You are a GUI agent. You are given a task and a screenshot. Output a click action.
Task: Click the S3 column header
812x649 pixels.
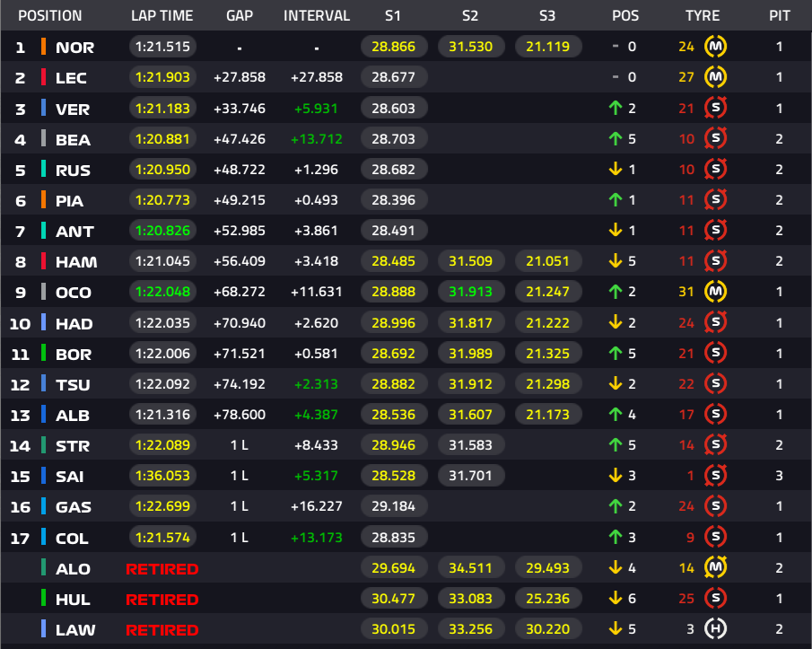pyautogui.click(x=546, y=15)
